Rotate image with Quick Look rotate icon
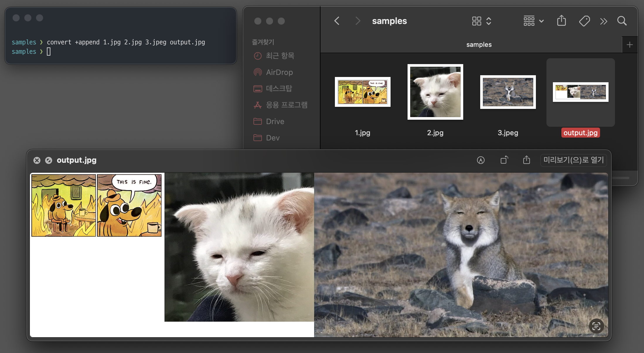Image resolution: width=644 pixels, height=353 pixels. click(x=504, y=160)
